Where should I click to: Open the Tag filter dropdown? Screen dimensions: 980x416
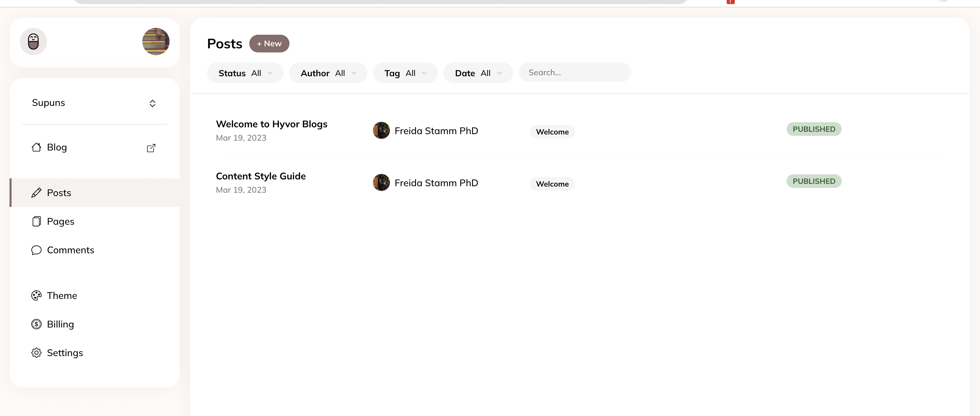coord(405,73)
